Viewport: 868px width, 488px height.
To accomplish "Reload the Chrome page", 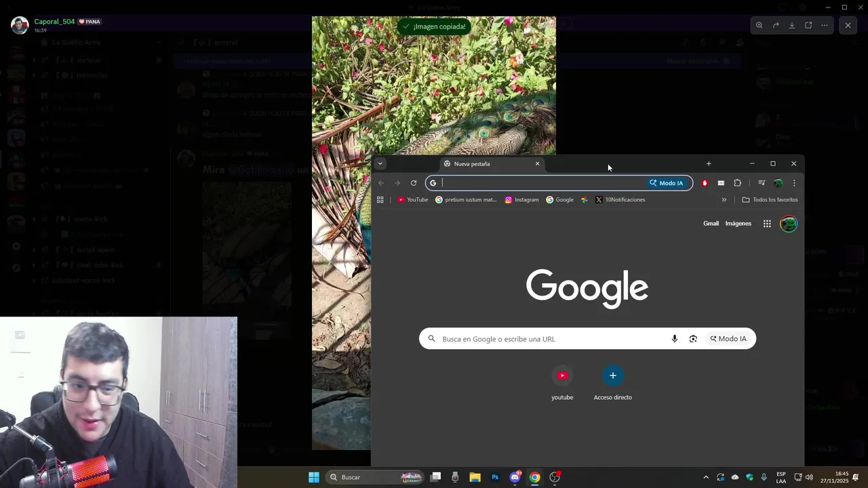I will point(414,183).
